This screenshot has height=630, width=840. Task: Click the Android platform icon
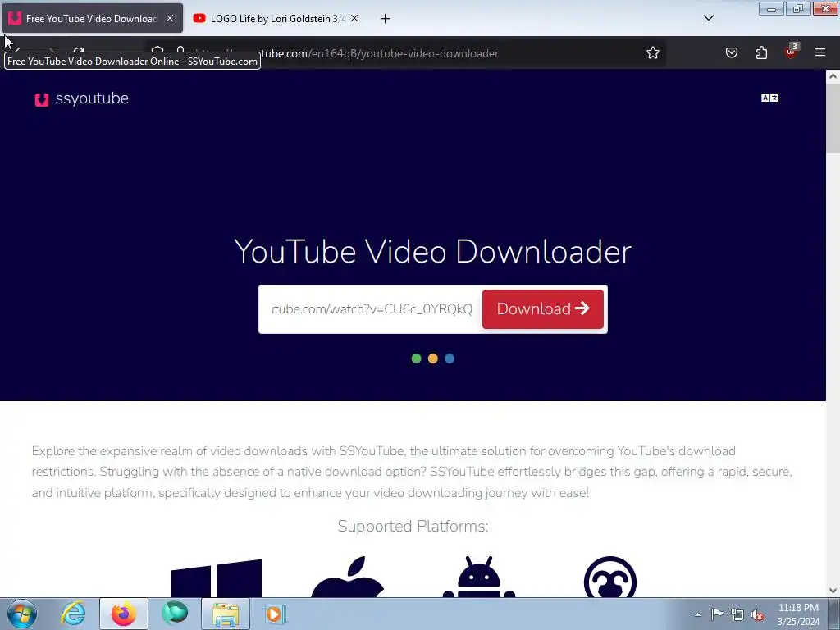point(479,577)
